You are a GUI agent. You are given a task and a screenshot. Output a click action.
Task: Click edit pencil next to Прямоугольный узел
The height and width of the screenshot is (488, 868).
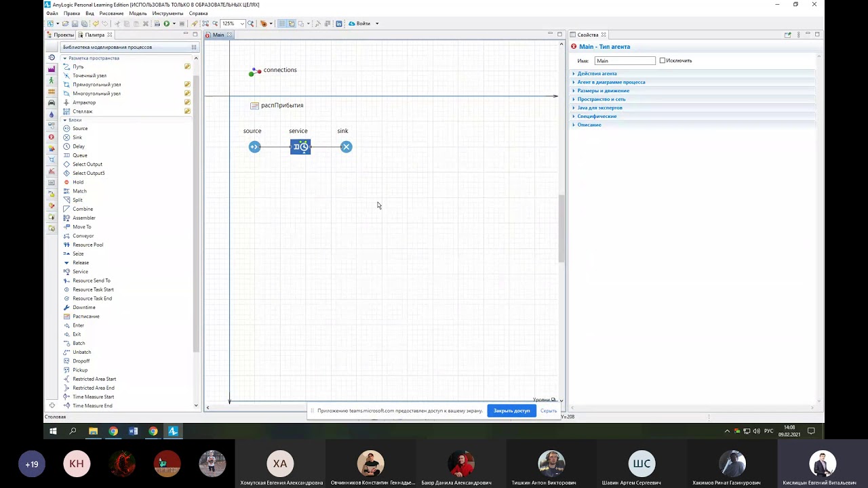187,85
